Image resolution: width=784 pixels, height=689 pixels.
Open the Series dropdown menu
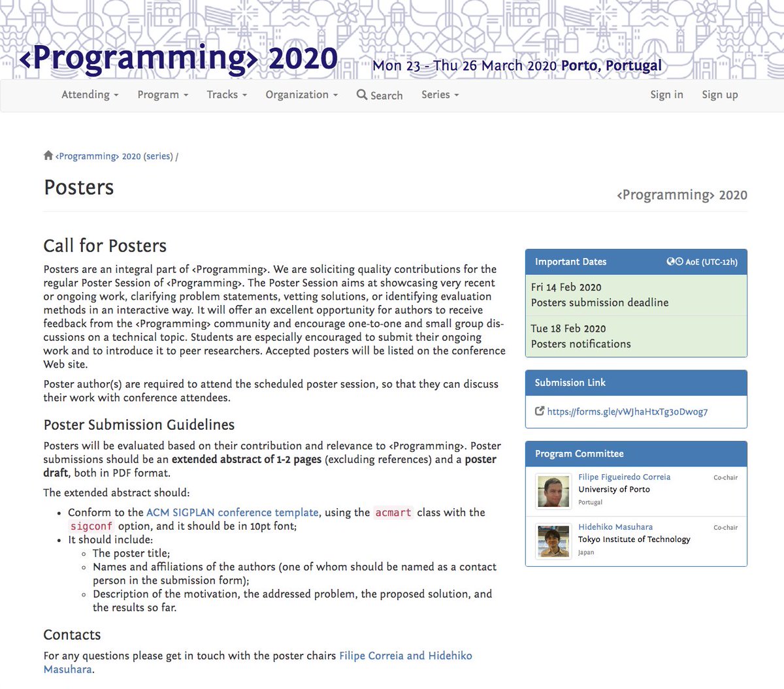click(440, 95)
